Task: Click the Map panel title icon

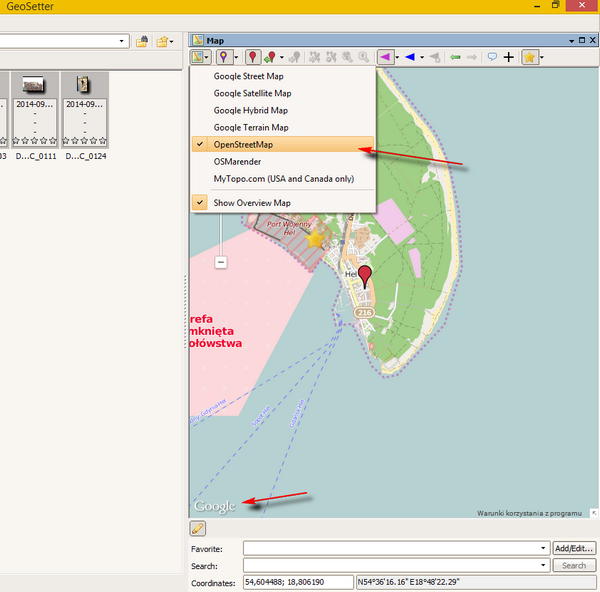Action: coord(198,40)
